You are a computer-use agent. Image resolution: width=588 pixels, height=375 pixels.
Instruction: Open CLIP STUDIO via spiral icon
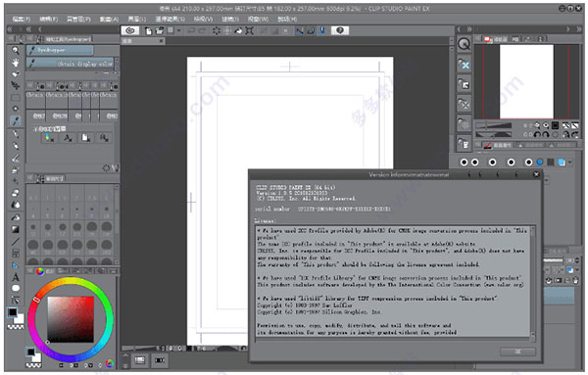click(x=130, y=30)
